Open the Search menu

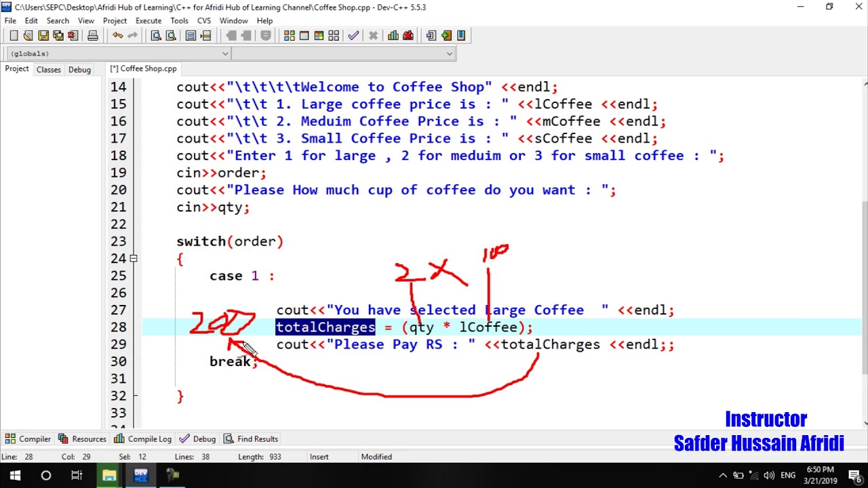[58, 21]
